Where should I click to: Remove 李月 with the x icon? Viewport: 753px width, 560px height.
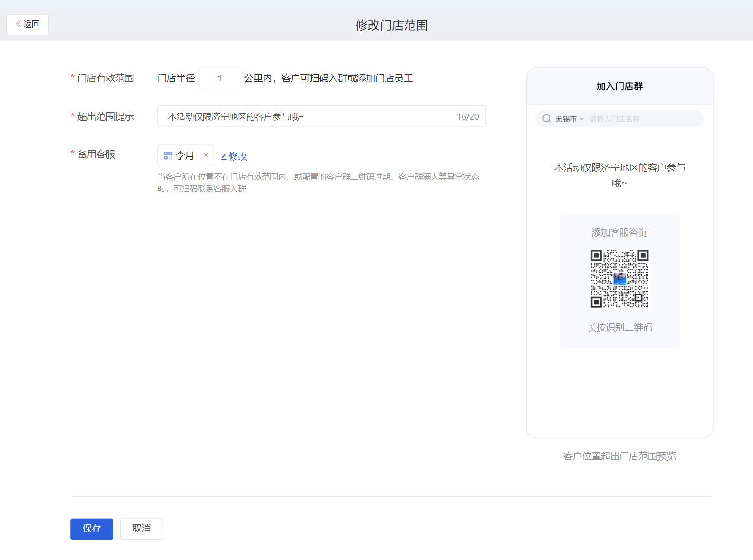click(206, 155)
